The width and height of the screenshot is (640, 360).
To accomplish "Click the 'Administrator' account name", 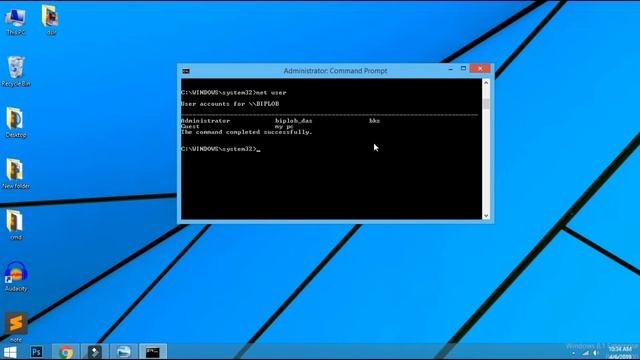I will (x=205, y=121).
